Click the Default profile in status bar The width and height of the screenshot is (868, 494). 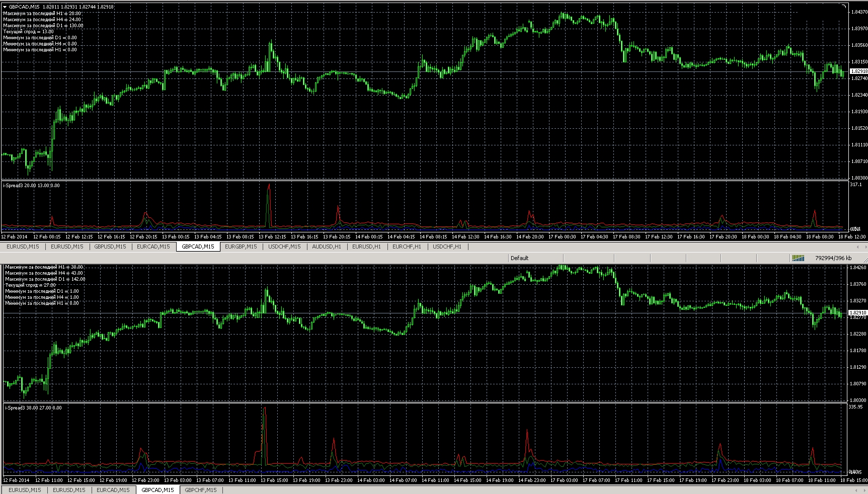519,258
